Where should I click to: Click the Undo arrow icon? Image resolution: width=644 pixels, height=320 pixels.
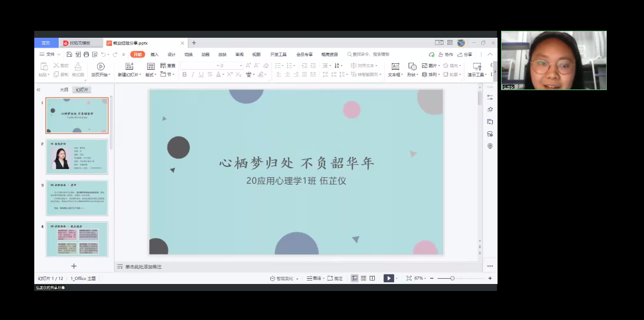click(103, 54)
